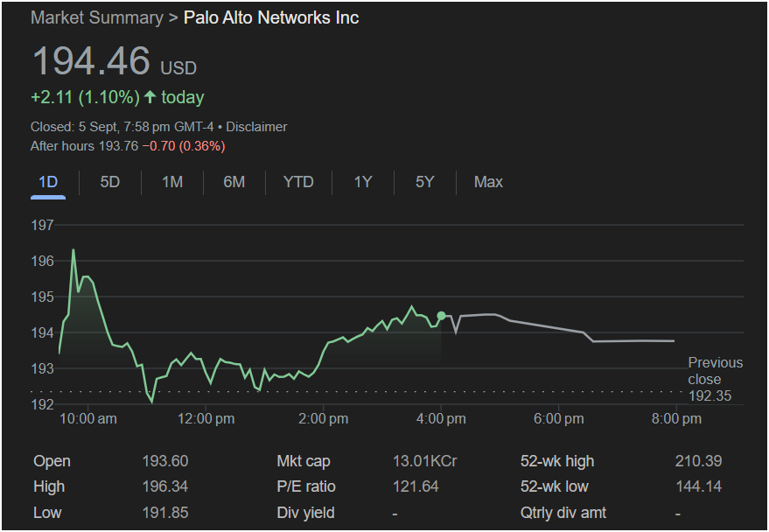Viewport: 769px width, 532px height.
Task: Show the 6M price history
Action: coord(234,182)
